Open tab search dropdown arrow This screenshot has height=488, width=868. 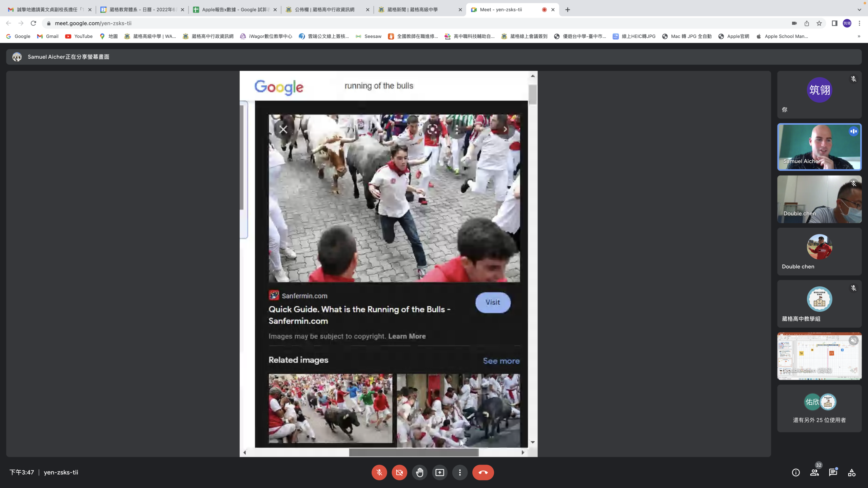point(859,9)
